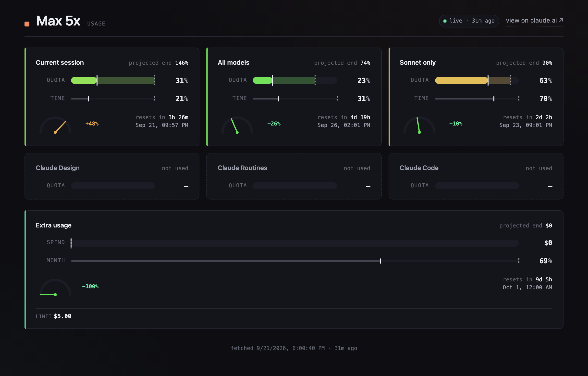This screenshot has height=376, width=588.
Task: Click the 69% month value
Action: click(546, 261)
